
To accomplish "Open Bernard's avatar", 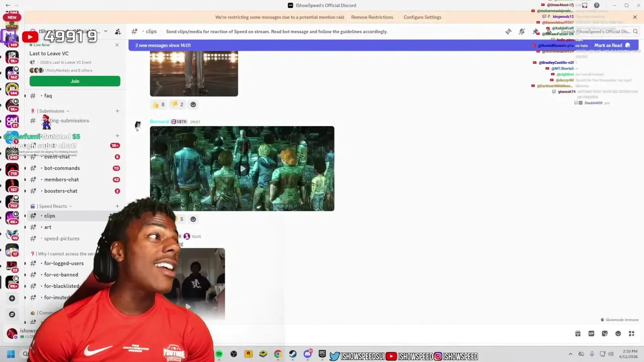I will pyautogui.click(x=138, y=126).
